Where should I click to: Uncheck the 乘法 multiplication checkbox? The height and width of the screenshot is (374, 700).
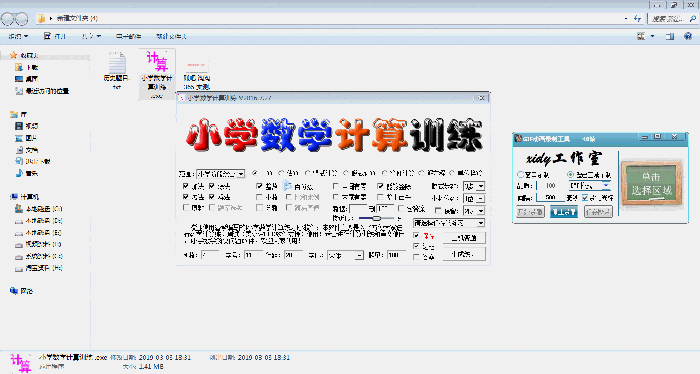click(186, 197)
